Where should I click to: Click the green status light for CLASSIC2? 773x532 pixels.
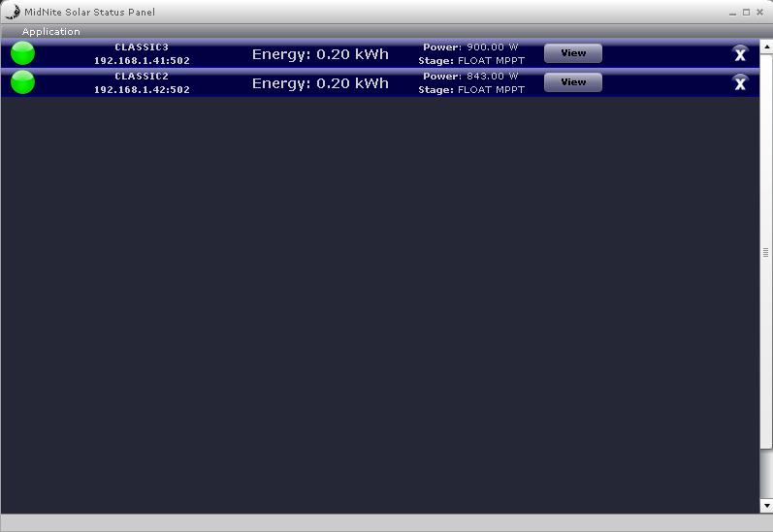pos(22,82)
